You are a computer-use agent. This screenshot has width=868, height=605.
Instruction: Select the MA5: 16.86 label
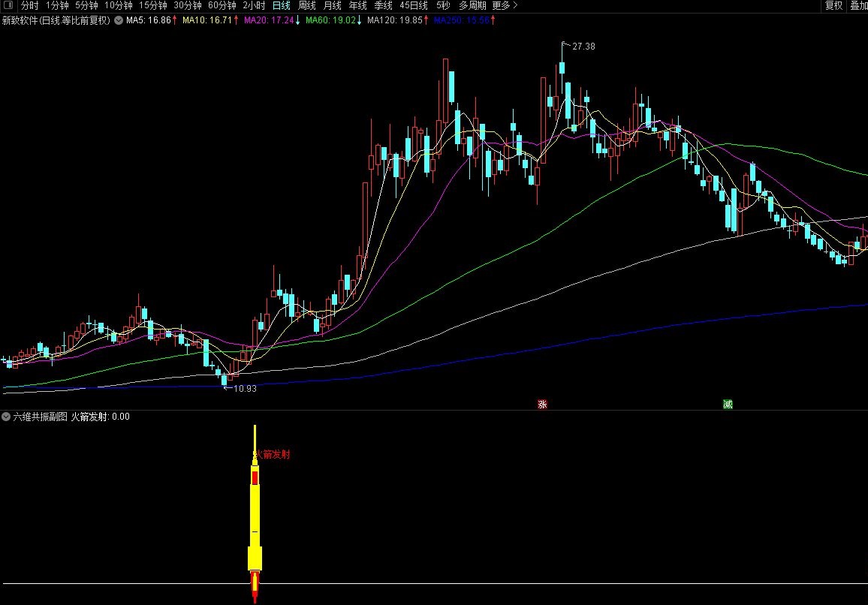coord(149,20)
